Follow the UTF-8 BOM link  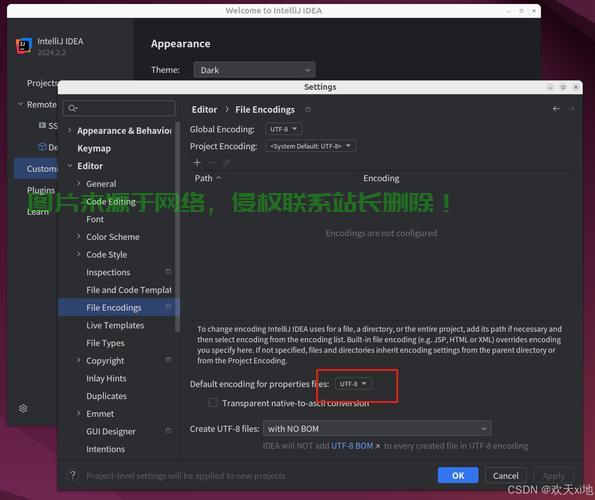click(352, 446)
